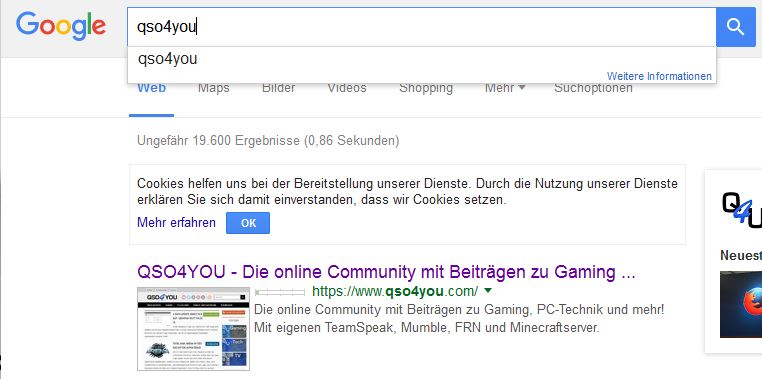Open the Bilder search tab
Screen dimensions: 762x379
pyautogui.click(x=278, y=88)
